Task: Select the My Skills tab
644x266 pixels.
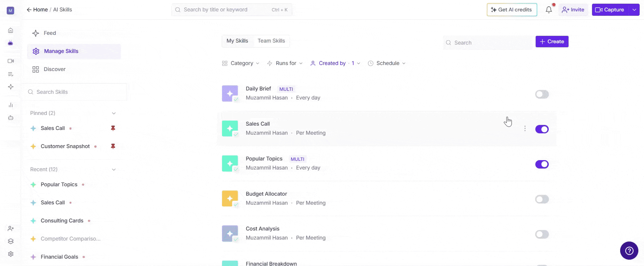Action: click(237, 41)
